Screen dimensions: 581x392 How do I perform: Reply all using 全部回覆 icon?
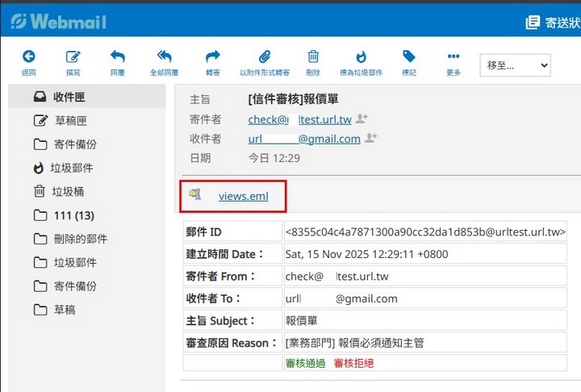[x=165, y=57]
